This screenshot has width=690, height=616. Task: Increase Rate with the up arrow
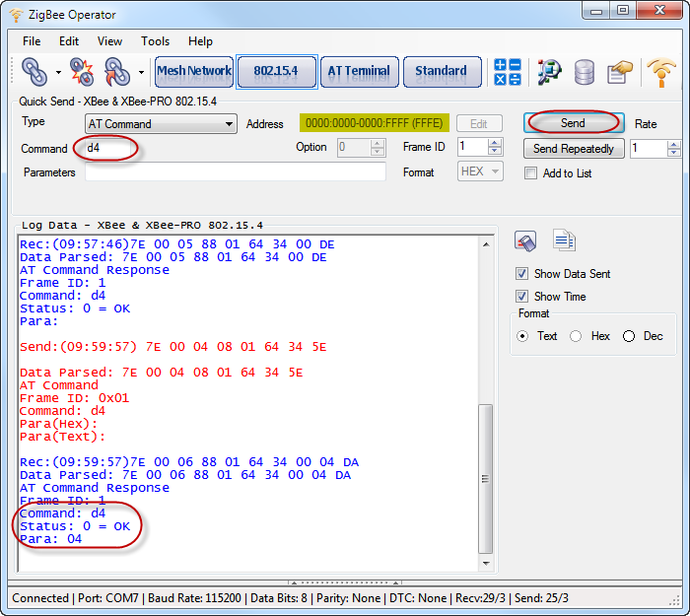[x=673, y=144]
